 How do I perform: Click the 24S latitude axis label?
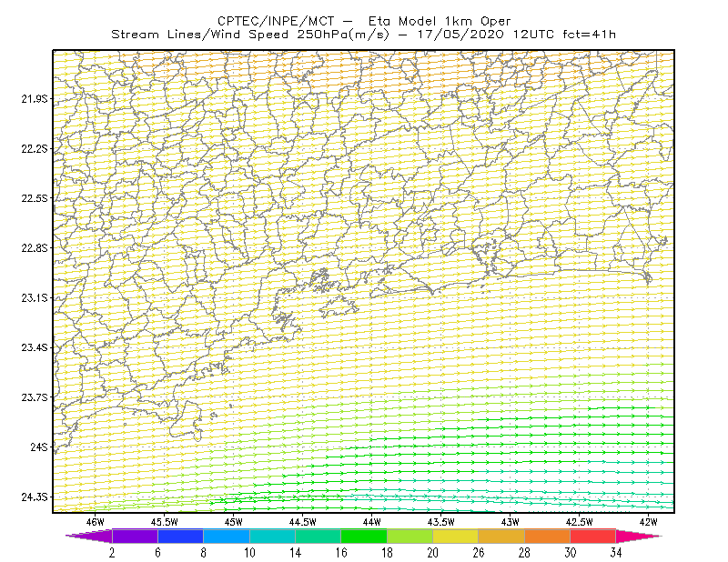(39, 447)
